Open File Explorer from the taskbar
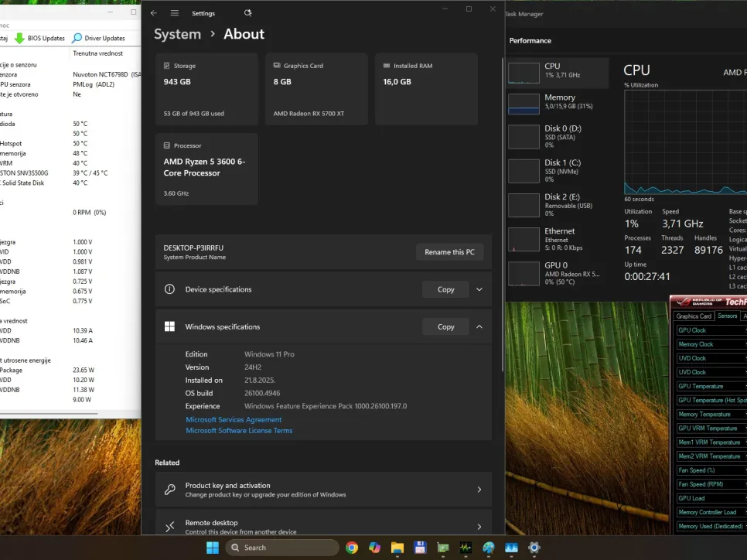 point(397,548)
